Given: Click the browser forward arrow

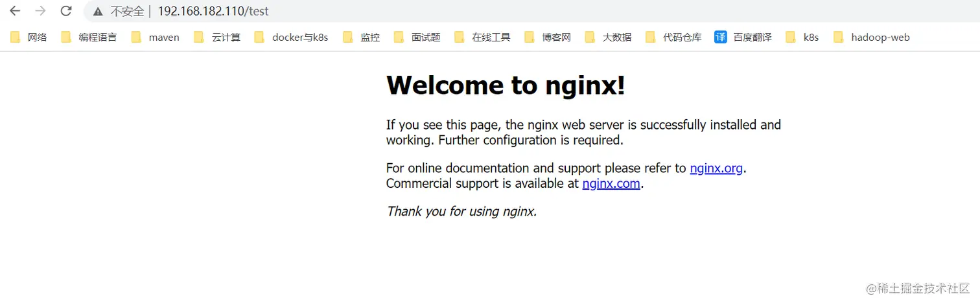Looking at the screenshot, I should [x=40, y=11].
